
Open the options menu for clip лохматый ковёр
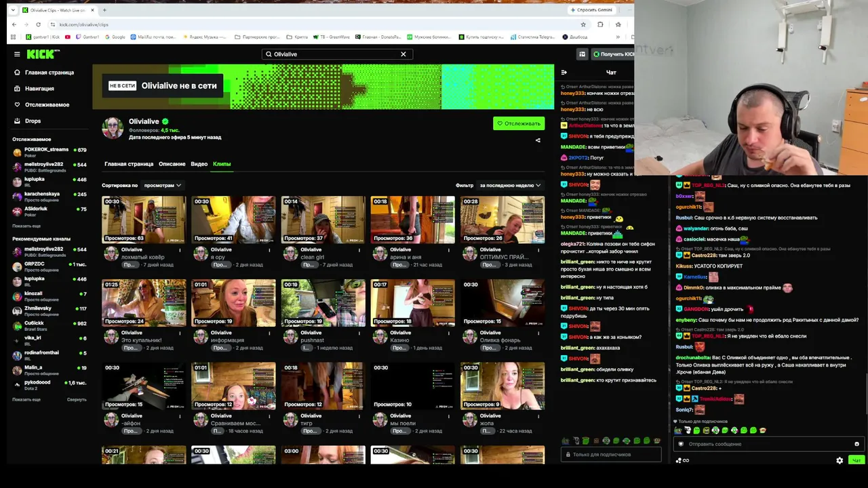pyautogui.click(x=180, y=250)
